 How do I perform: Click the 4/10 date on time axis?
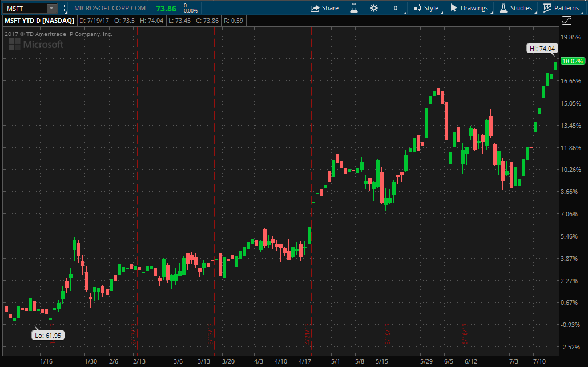(281, 361)
